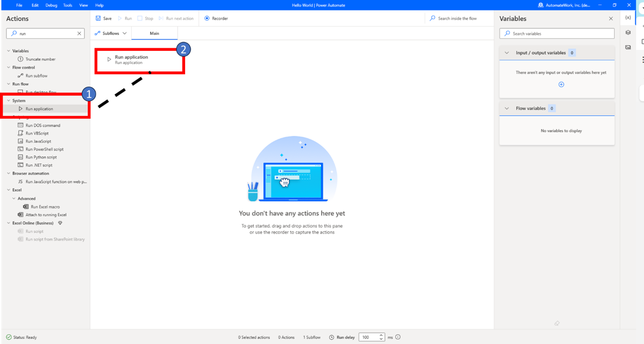The width and height of the screenshot is (644, 344).
Task: Switch to the Main subflow tab
Action: click(x=154, y=33)
